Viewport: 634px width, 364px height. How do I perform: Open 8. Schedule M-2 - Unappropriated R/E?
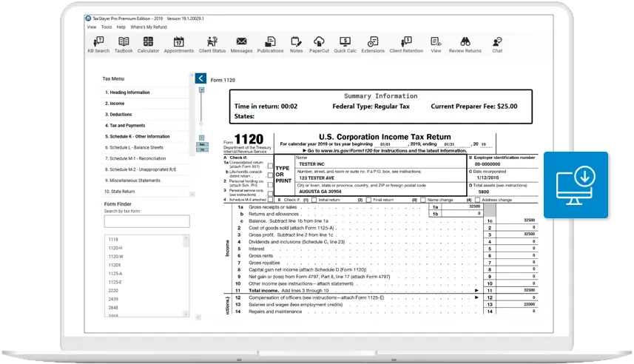pos(145,169)
